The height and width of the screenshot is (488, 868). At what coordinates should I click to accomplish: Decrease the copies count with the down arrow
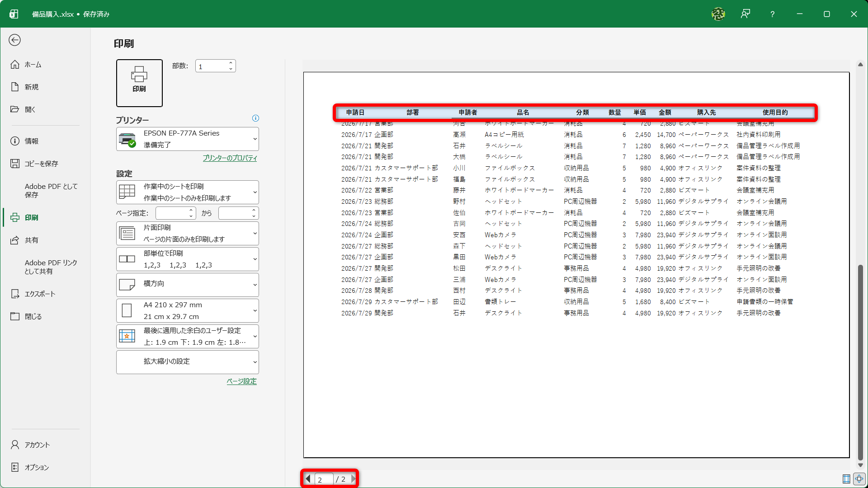[231, 69]
